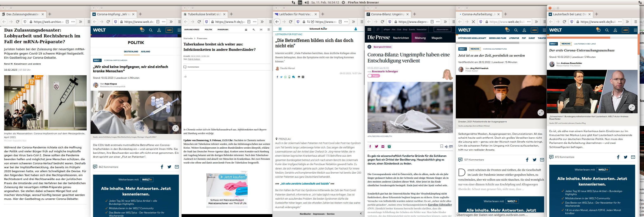Toggle Ubuntu keyboard layout De indicator
This screenshot has height=217, width=644.
coord(300,2)
